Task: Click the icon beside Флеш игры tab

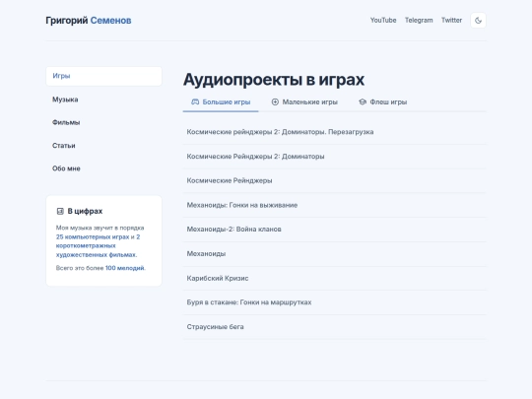Action: point(363,101)
